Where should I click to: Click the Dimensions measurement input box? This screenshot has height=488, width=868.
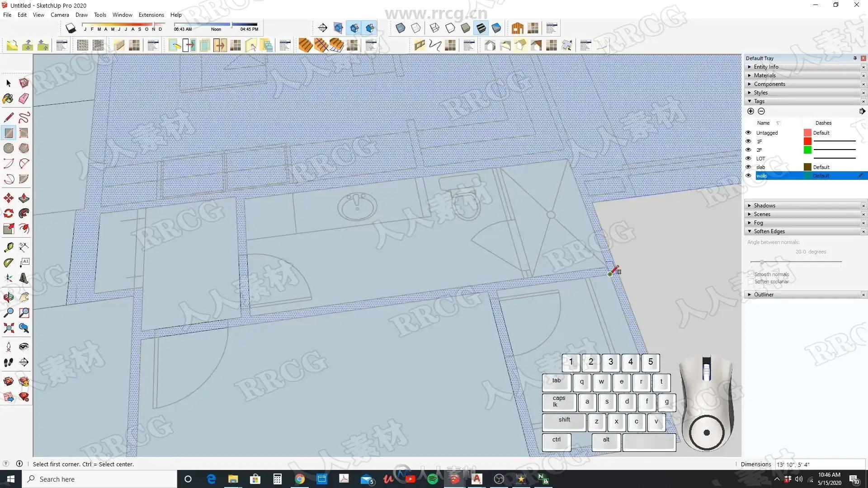pos(819,465)
